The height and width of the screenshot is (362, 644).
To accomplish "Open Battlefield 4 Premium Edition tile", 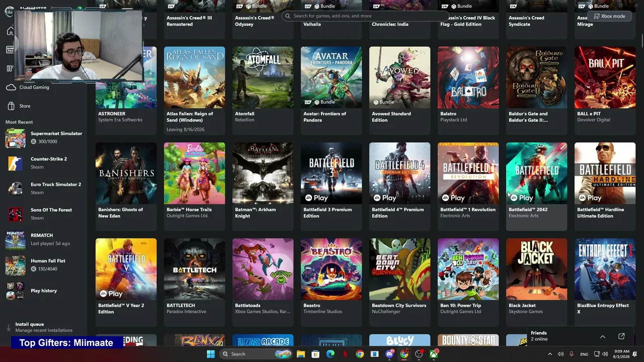I will point(399,187).
